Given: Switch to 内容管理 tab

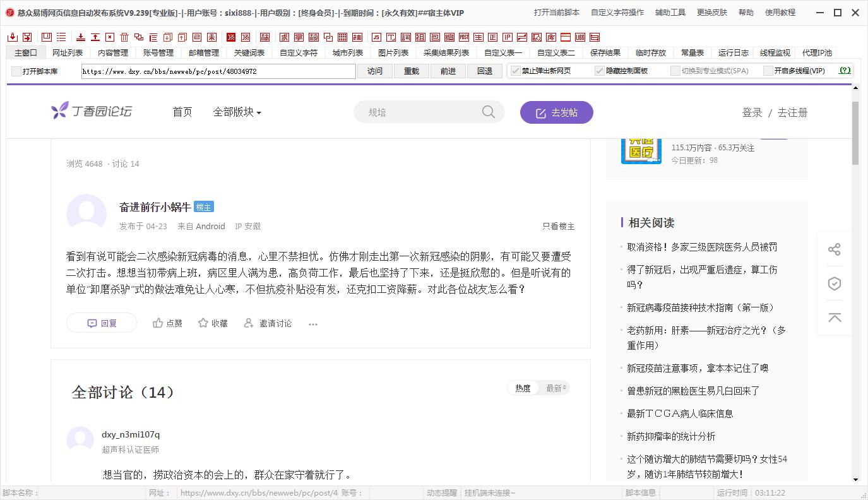Looking at the screenshot, I should 113,53.
